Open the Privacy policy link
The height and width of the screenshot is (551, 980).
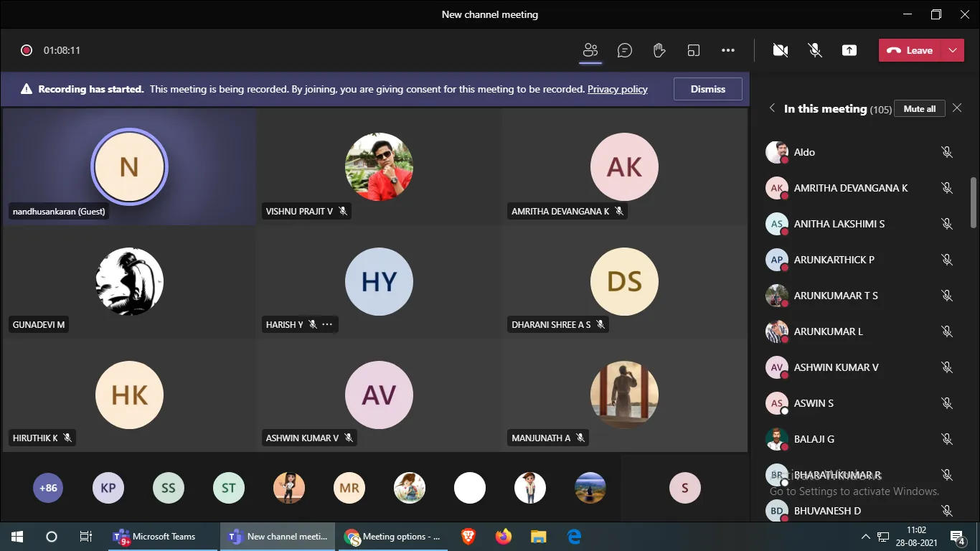pos(617,89)
